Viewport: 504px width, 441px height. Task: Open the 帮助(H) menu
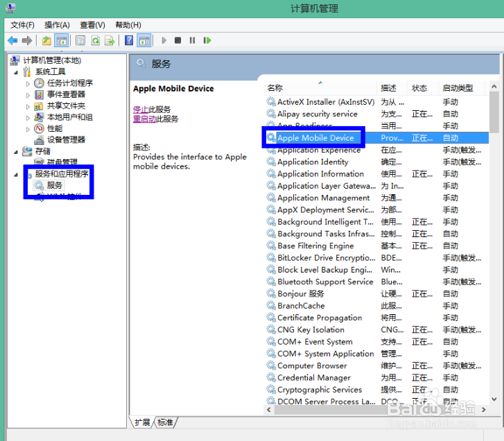128,25
